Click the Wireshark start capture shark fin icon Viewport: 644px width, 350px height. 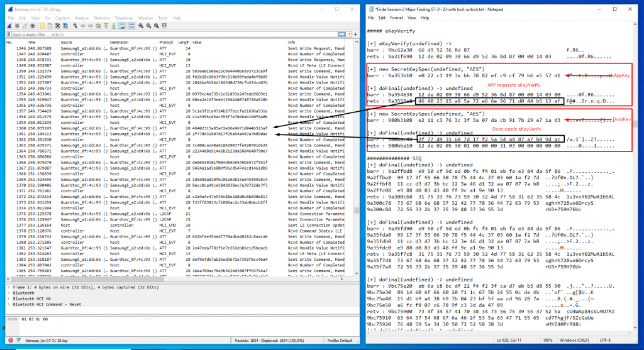[x=9, y=26]
